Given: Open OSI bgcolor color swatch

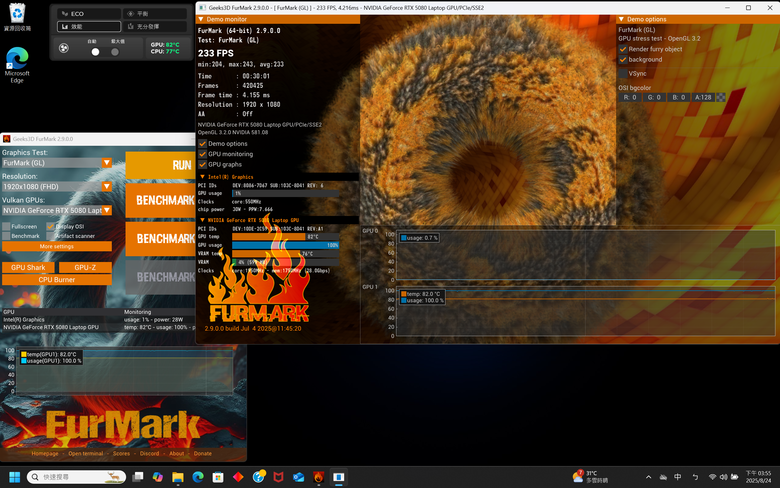Looking at the screenshot, I should (720, 98).
